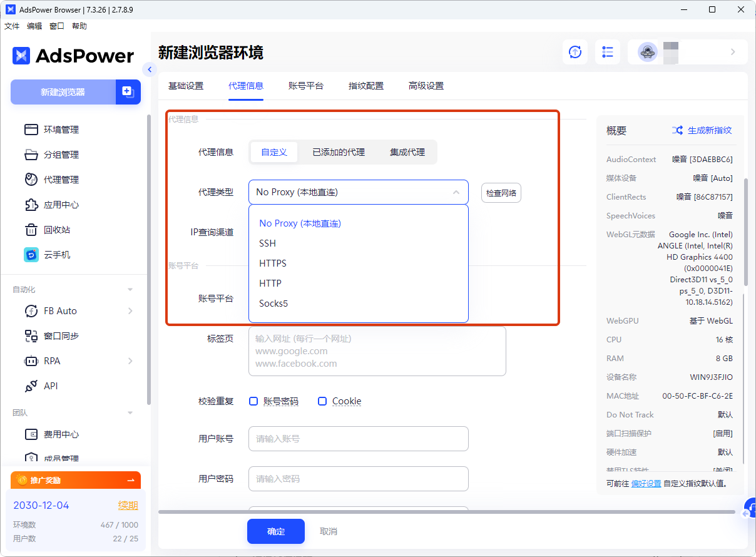756x557 pixels.
Task: Choose Socks5 from the proxy type list
Action: click(x=273, y=304)
